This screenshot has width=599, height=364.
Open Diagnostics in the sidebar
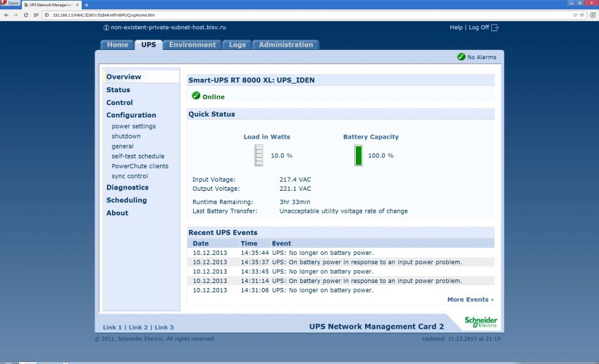[127, 187]
